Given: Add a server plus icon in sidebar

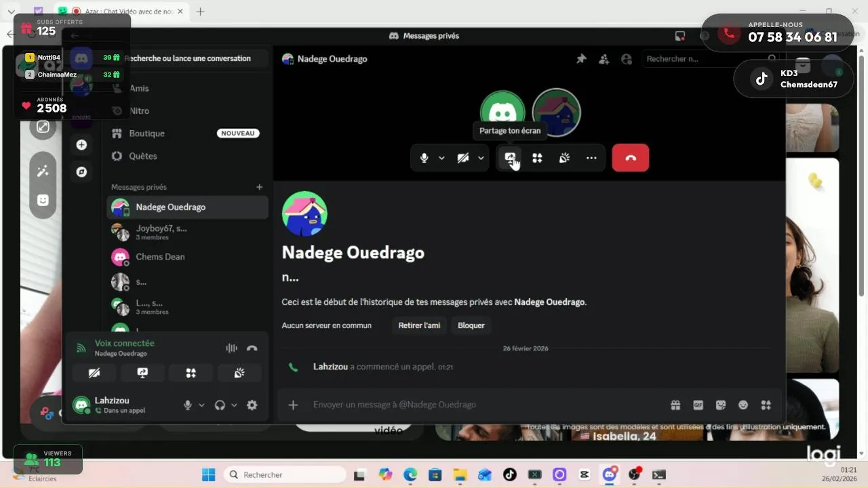Looking at the screenshot, I should (81, 145).
